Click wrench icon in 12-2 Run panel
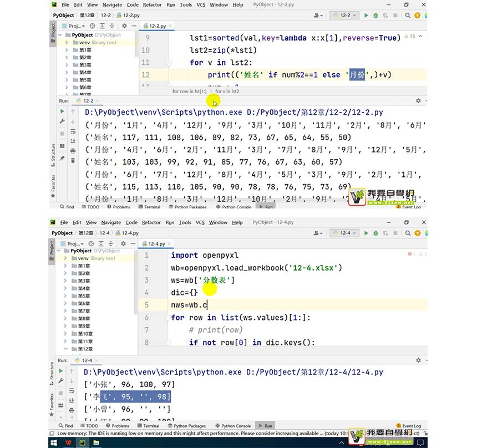 (x=62, y=121)
